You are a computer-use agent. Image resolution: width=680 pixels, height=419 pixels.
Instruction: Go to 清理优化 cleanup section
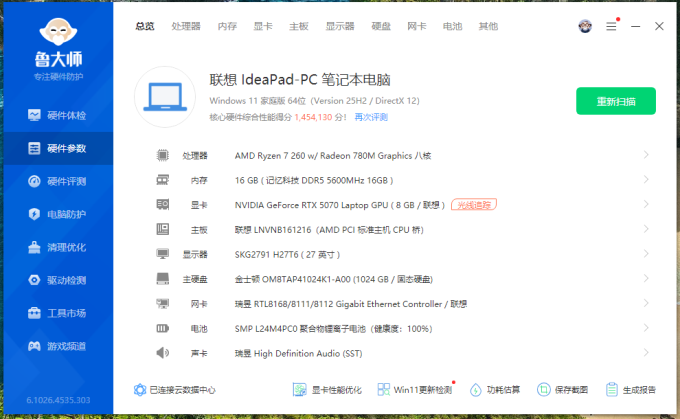pyautogui.click(x=58, y=247)
